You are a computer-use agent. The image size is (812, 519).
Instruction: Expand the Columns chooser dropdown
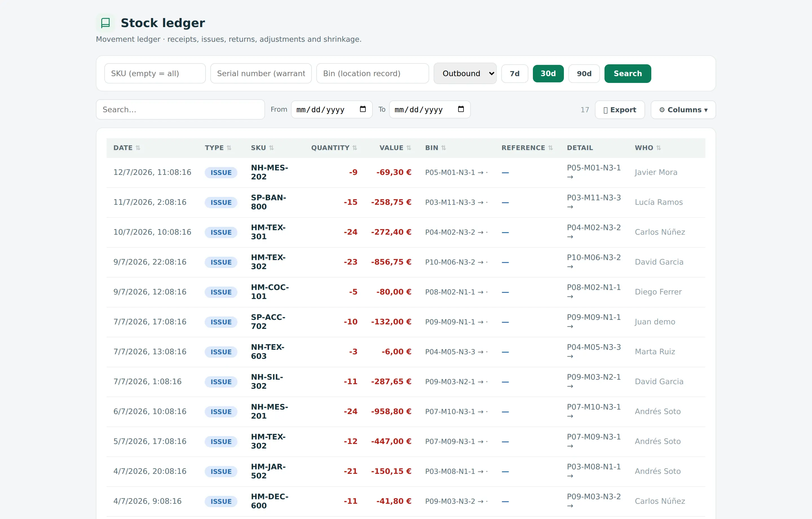(683, 110)
